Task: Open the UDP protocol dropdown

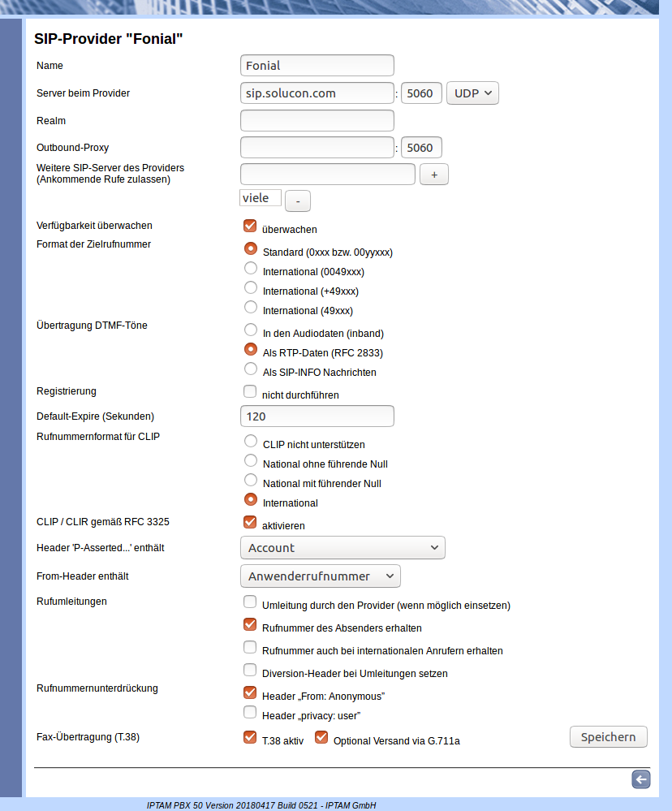Action: coord(472,93)
